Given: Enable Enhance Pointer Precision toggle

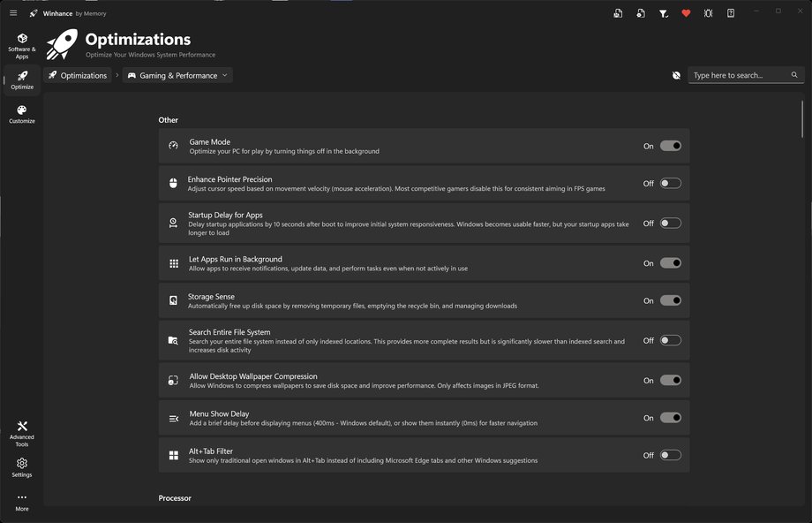Looking at the screenshot, I should pyautogui.click(x=670, y=184).
